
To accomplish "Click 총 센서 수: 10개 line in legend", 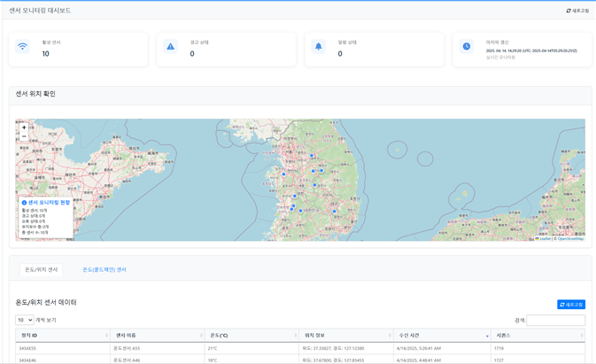I will (35, 232).
